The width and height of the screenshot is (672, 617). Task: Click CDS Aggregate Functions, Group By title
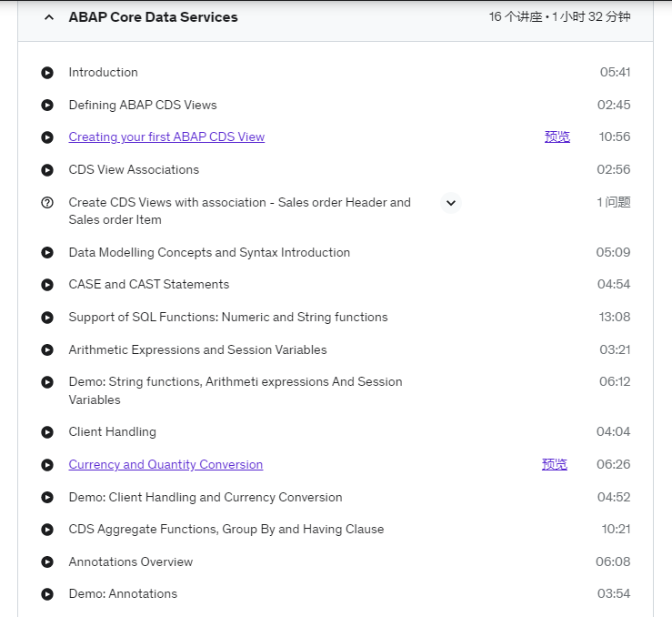coord(226,529)
